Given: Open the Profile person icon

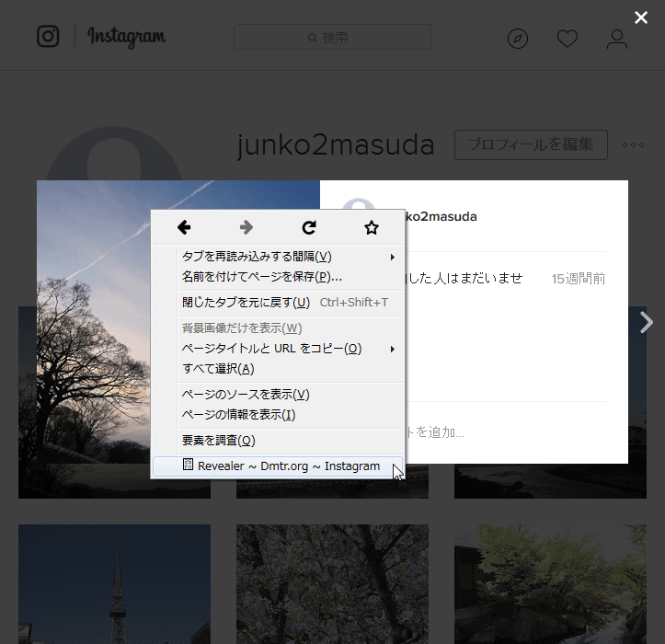Looking at the screenshot, I should pyautogui.click(x=616, y=39).
